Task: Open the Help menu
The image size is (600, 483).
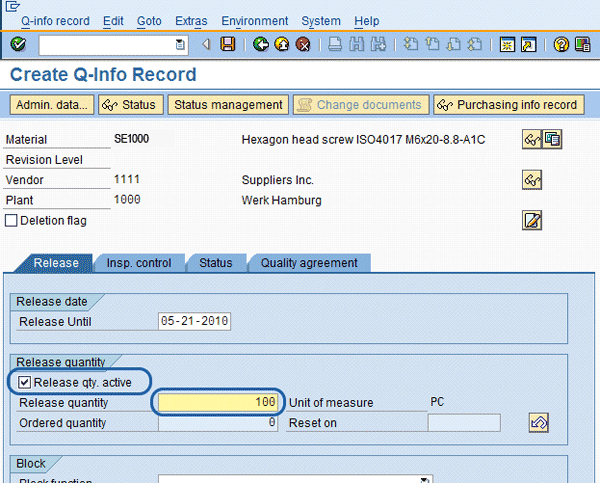Action: point(367,21)
